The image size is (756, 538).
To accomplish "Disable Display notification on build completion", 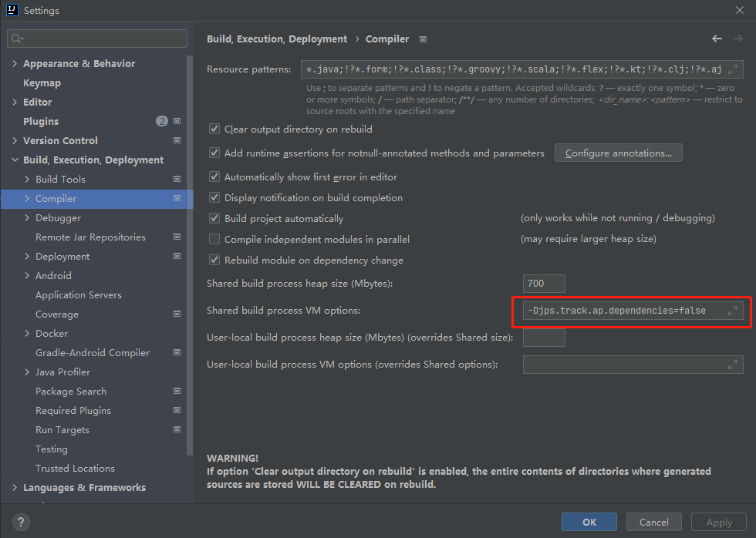I will pos(214,198).
